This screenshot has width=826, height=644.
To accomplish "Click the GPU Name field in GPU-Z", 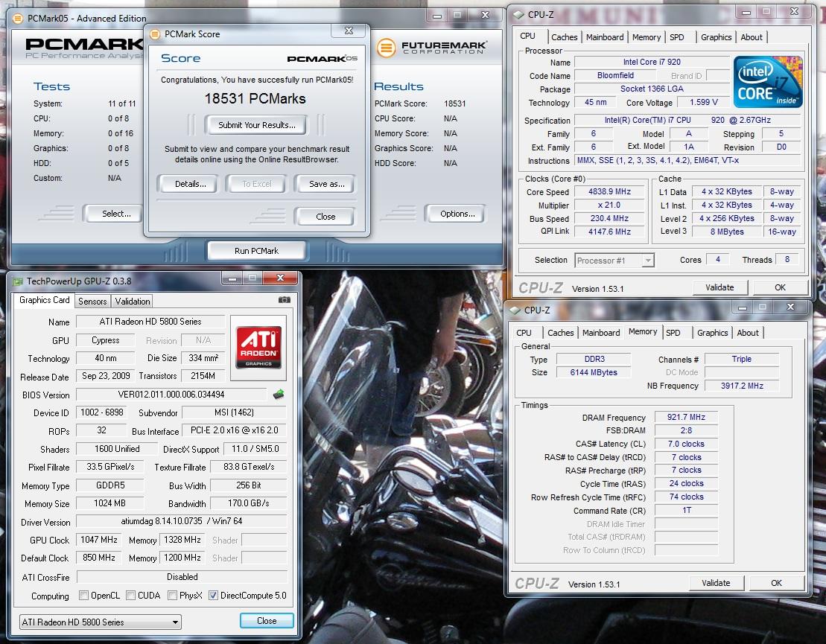I will pos(150,321).
